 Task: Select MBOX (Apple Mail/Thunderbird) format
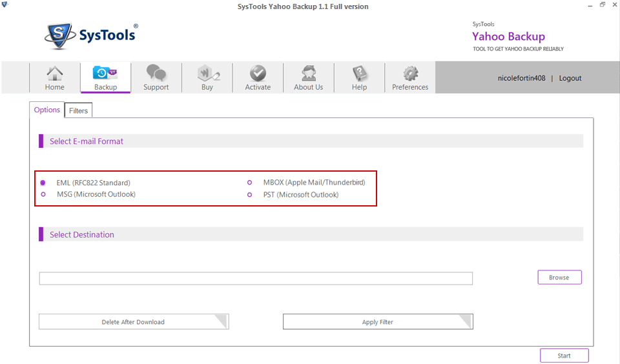click(249, 182)
